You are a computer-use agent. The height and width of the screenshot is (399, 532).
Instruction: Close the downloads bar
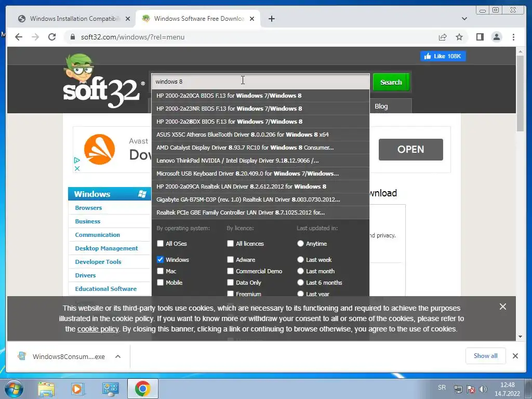pyautogui.click(x=515, y=356)
